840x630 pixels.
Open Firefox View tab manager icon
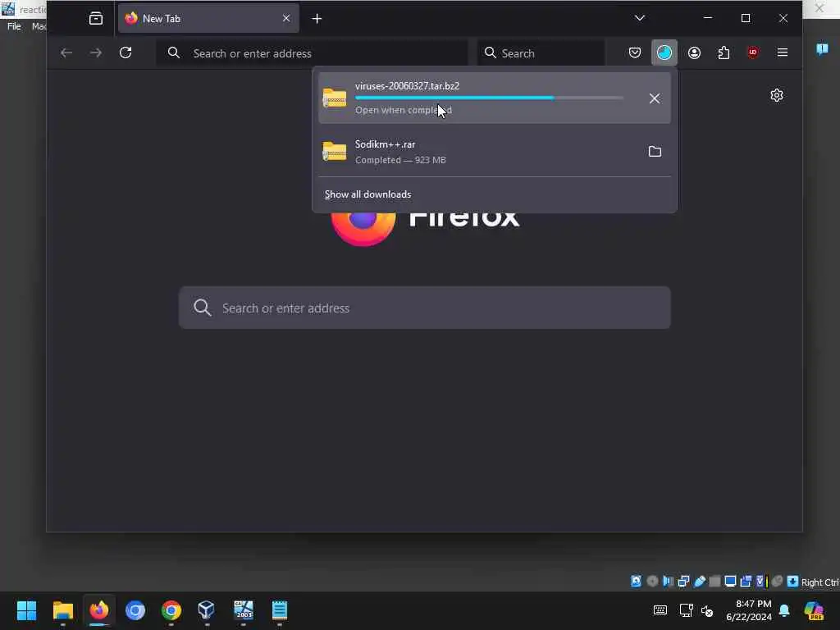(x=96, y=18)
